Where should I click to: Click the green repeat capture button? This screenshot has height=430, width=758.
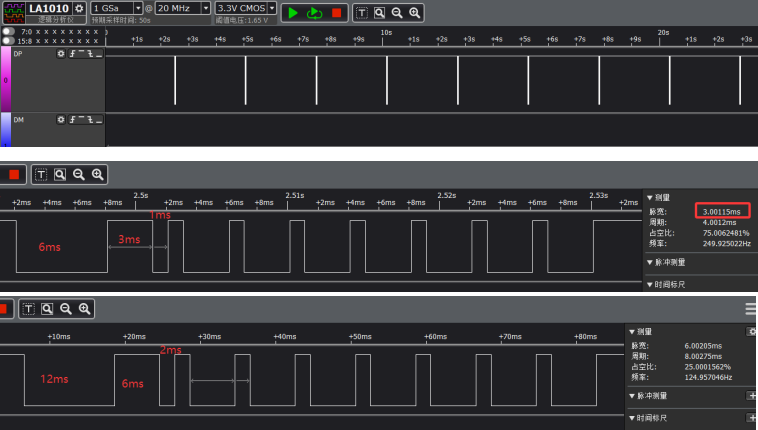[314, 13]
